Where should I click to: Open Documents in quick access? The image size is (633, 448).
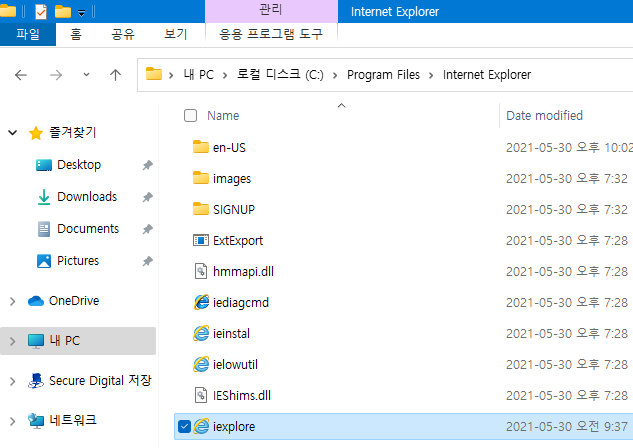pyautogui.click(x=88, y=229)
